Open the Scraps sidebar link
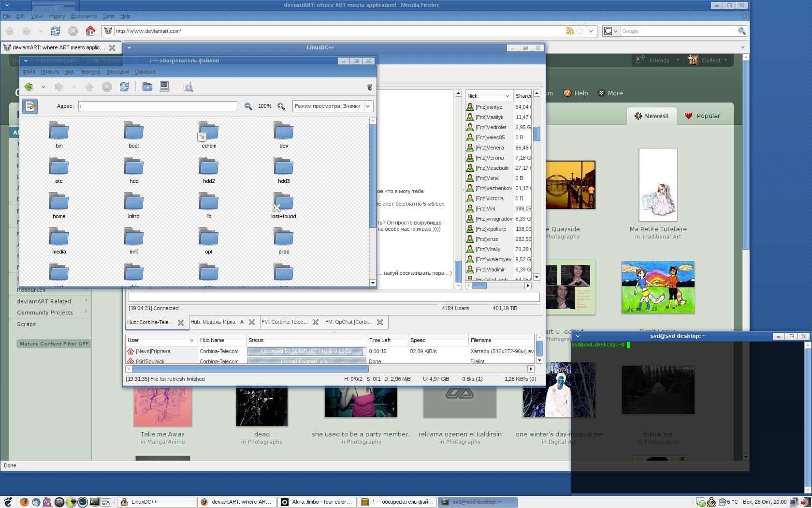Image resolution: width=812 pixels, height=508 pixels. 27,324
